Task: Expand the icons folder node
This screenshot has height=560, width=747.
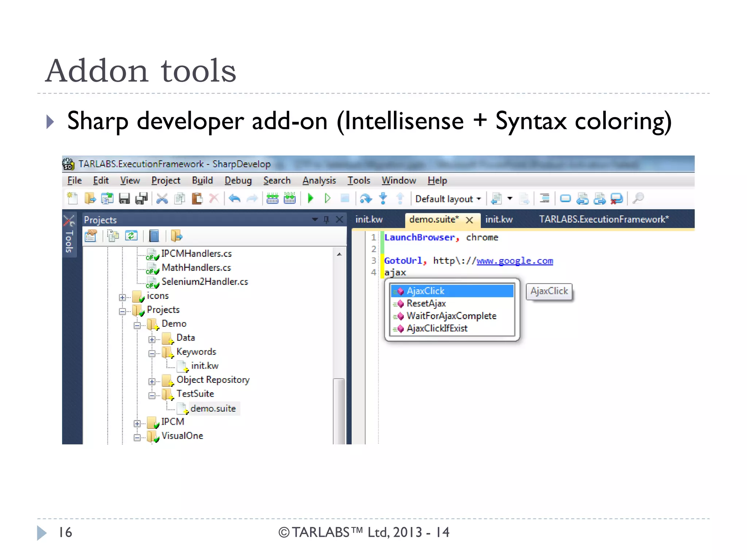Action: (x=123, y=297)
